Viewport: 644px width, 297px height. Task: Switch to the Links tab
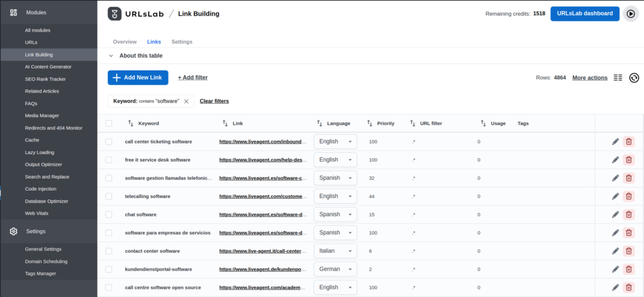coord(154,42)
